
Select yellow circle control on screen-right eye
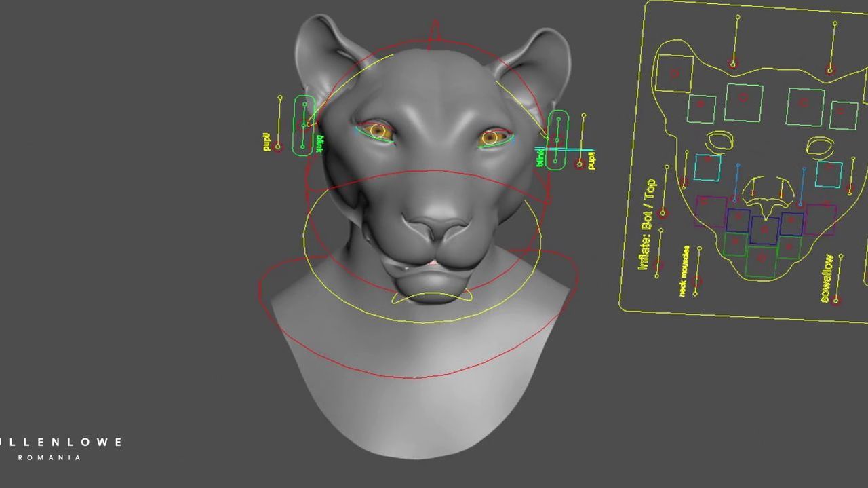[491, 138]
